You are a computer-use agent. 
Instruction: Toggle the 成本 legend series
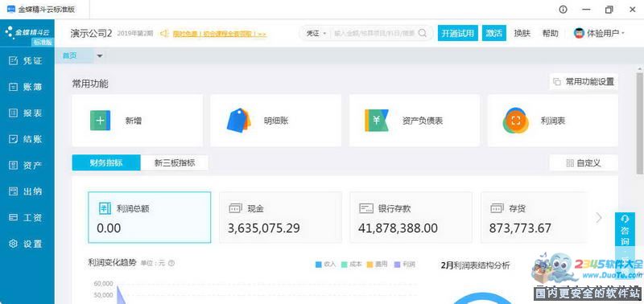click(x=351, y=265)
